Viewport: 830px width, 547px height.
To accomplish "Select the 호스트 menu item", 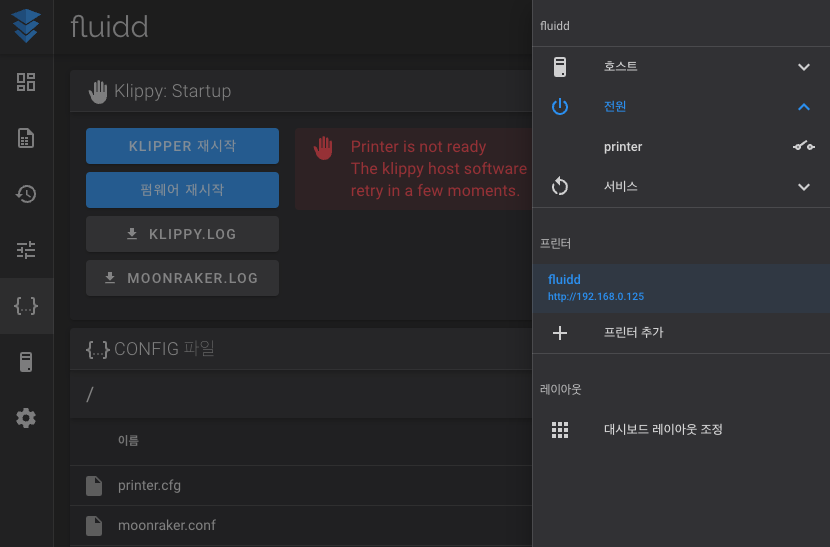I will pyautogui.click(x=681, y=67).
